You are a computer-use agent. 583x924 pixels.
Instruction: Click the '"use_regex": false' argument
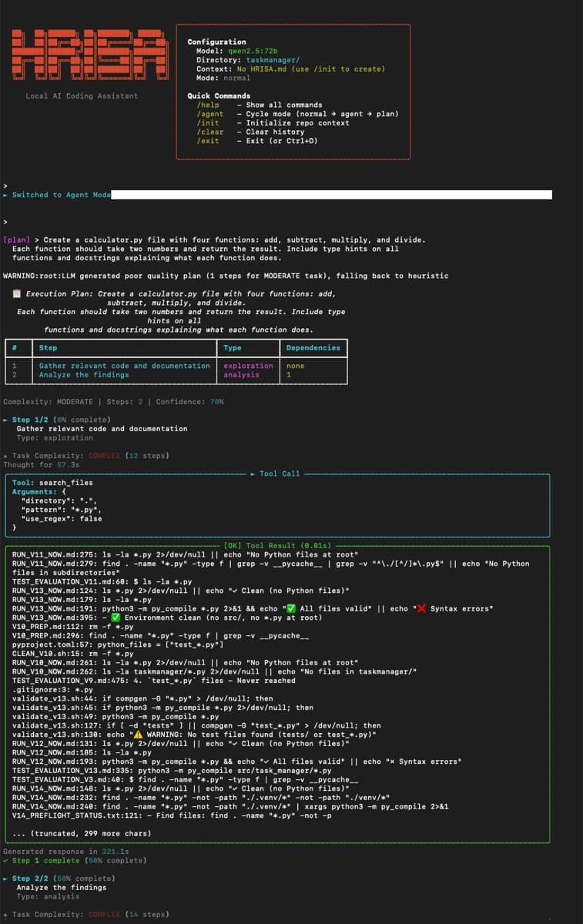pos(62,519)
